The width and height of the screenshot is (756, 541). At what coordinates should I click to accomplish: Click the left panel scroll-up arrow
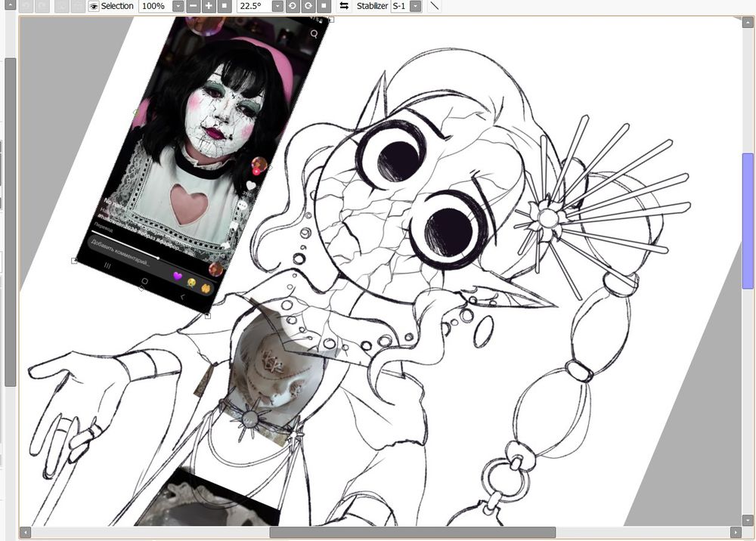pos(10,5)
